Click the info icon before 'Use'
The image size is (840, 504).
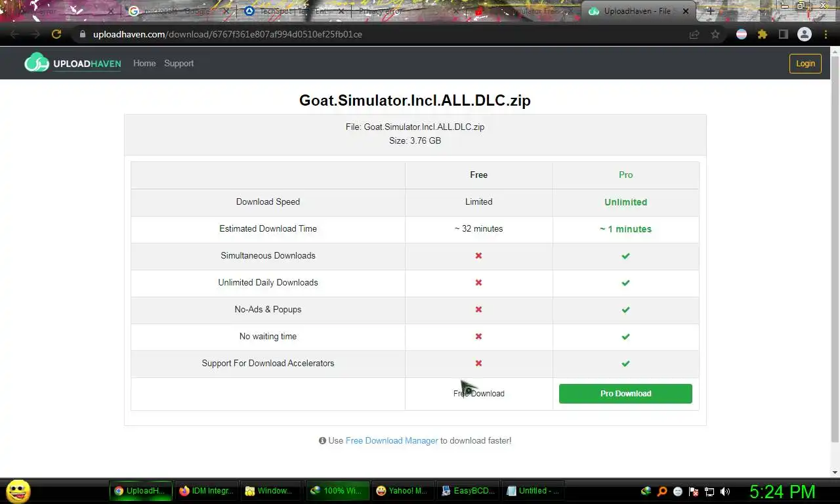322,440
